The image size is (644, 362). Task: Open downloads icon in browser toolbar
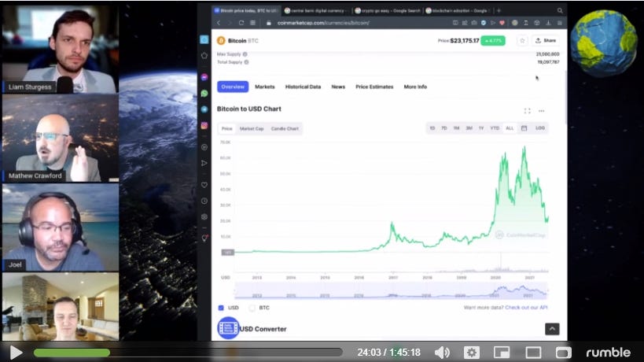(x=548, y=23)
